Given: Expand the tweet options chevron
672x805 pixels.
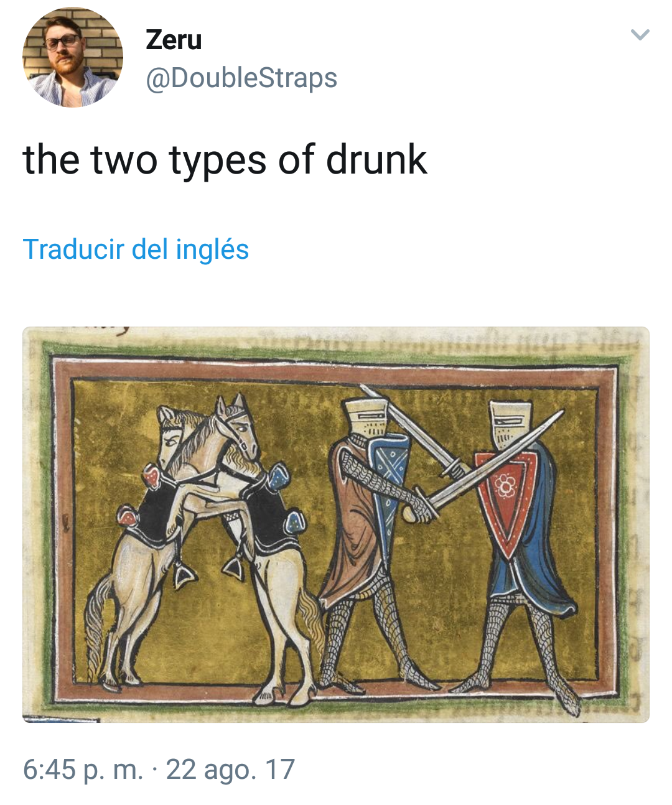Looking at the screenshot, I should pyautogui.click(x=640, y=34).
